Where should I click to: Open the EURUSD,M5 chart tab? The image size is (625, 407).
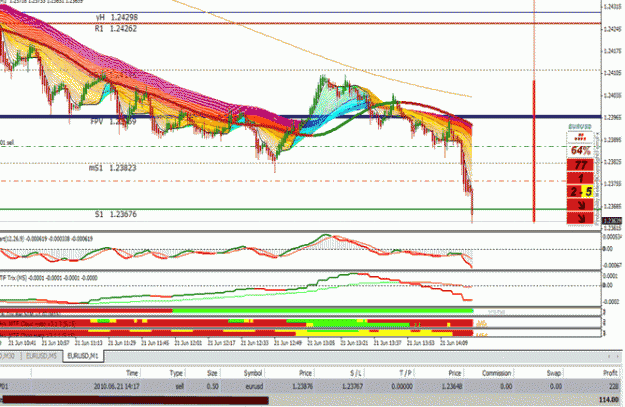(41, 356)
